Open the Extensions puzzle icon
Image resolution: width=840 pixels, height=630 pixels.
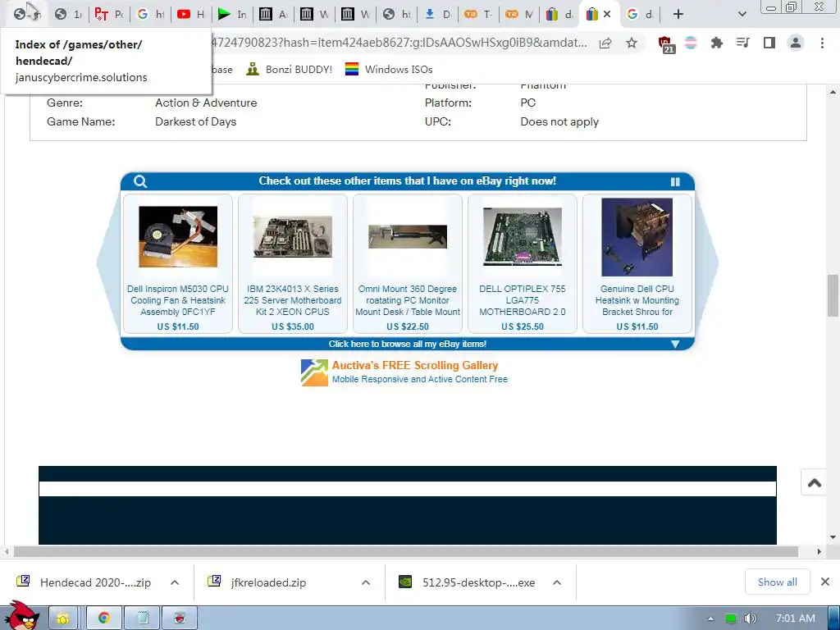tap(717, 43)
